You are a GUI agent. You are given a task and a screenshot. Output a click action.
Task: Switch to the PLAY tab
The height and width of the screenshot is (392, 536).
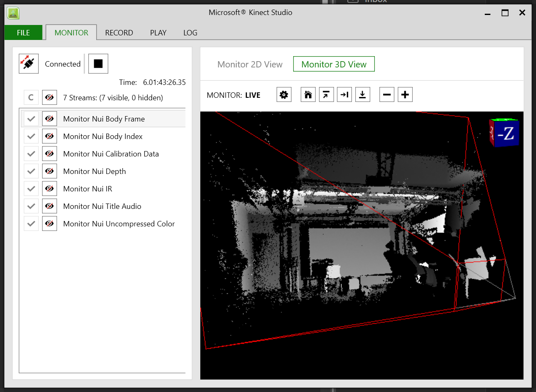click(158, 32)
